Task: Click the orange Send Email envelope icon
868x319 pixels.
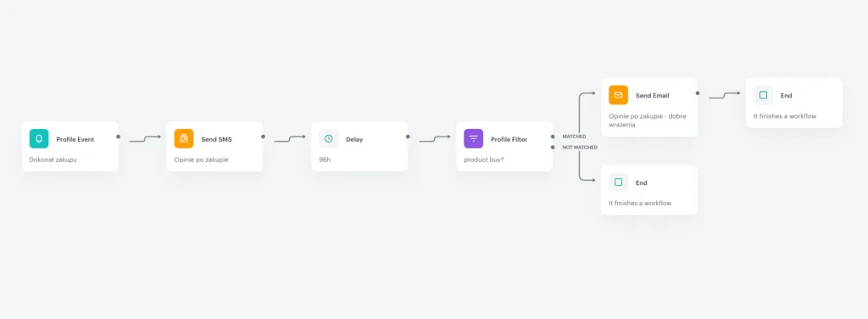Action: (618, 95)
